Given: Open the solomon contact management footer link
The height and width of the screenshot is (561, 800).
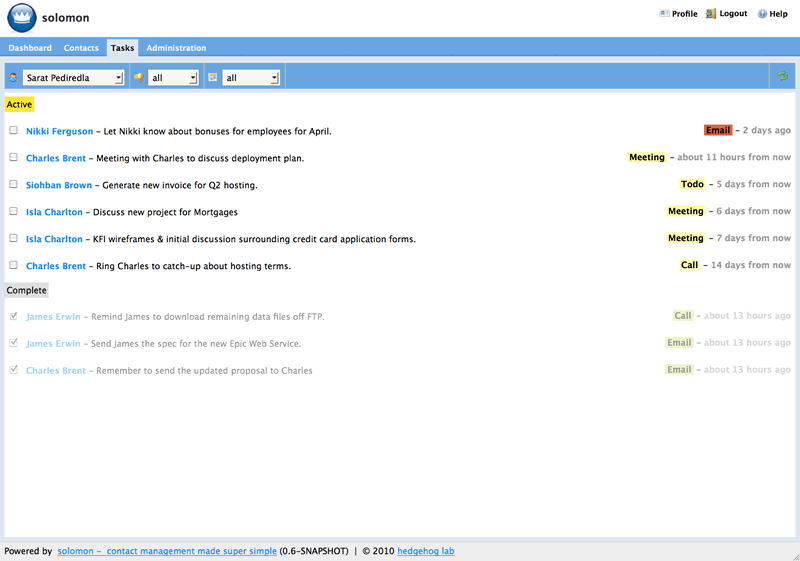Looking at the screenshot, I should (167, 551).
